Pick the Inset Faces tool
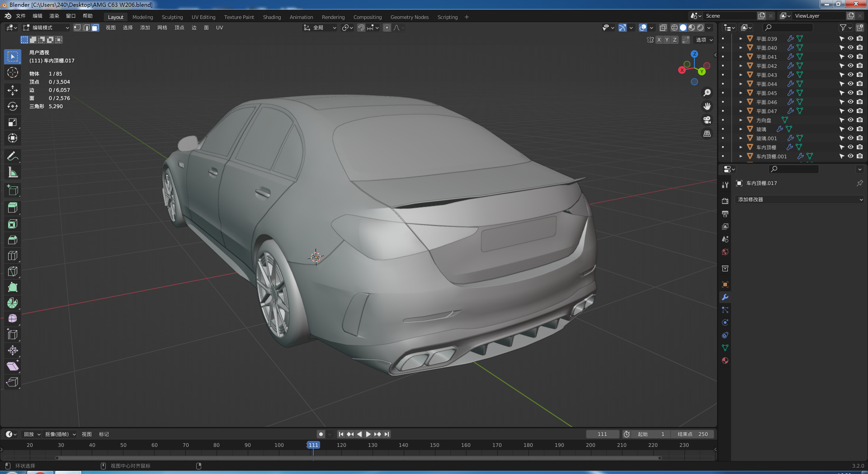The width and height of the screenshot is (868, 474). pyautogui.click(x=13, y=224)
